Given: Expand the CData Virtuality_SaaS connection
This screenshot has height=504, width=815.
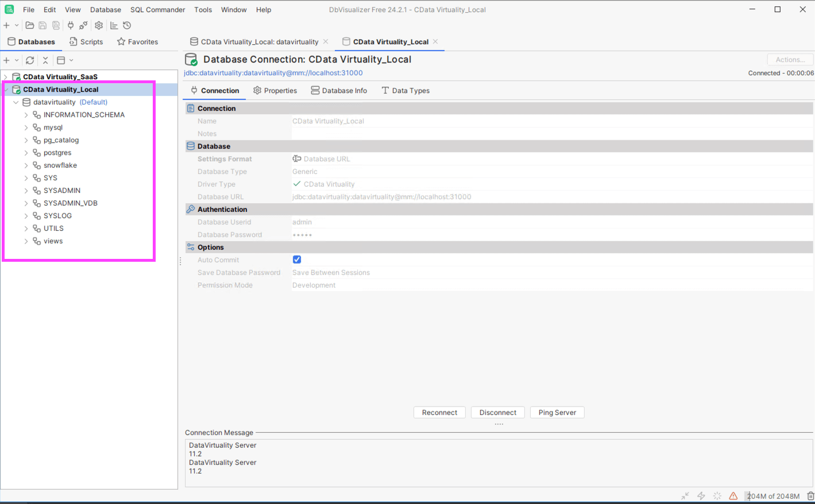Looking at the screenshot, I should pos(6,77).
